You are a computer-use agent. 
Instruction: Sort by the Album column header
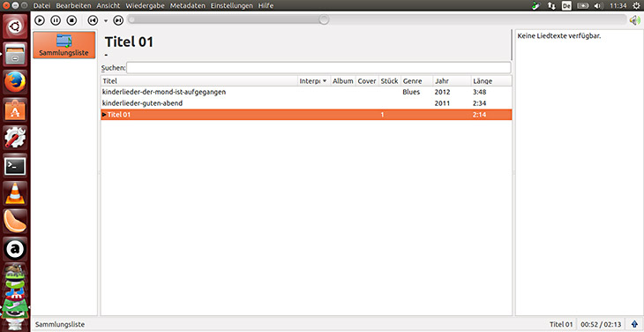[x=342, y=81]
